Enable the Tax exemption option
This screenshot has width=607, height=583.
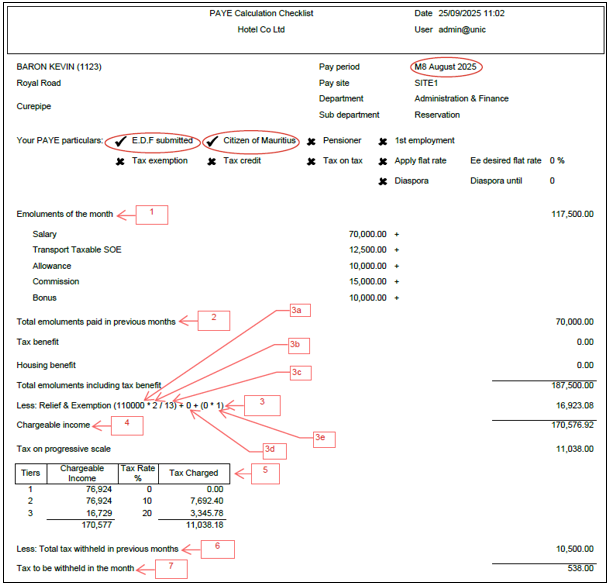[121, 161]
